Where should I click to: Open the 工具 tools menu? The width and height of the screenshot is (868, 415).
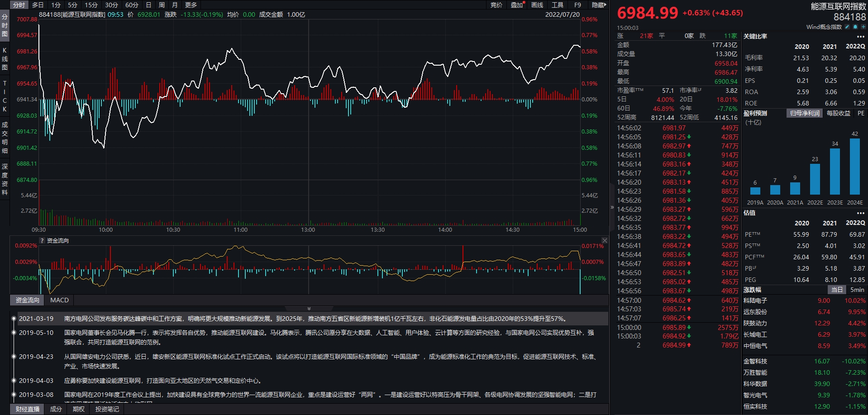558,5
